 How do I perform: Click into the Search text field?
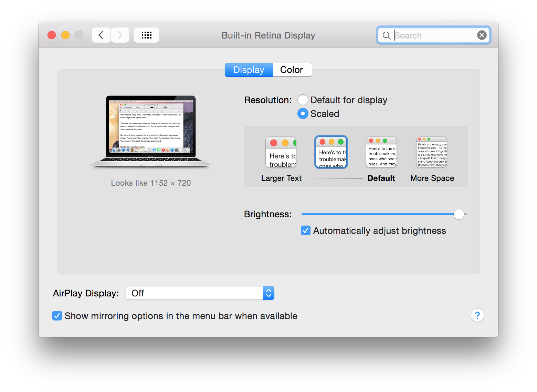(x=434, y=35)
